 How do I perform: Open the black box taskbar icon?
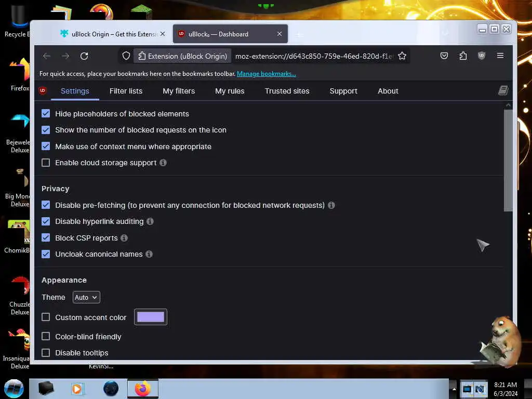pos(46,389)
